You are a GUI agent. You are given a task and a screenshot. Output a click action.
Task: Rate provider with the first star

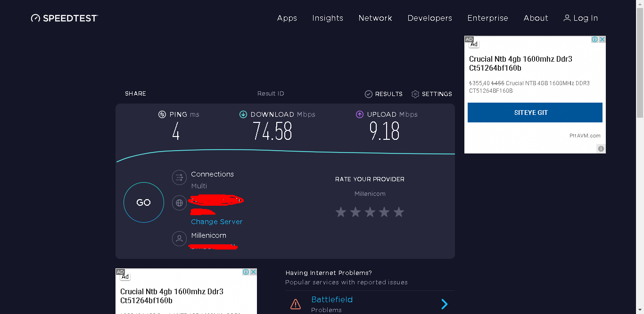click(x=341, y=212)
